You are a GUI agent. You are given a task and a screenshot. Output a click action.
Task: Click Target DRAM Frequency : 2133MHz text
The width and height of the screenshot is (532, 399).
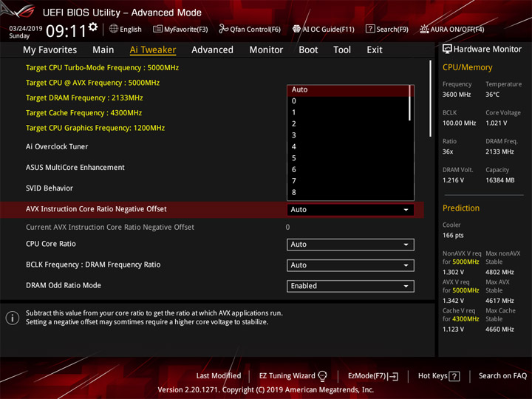pos(84,98)
